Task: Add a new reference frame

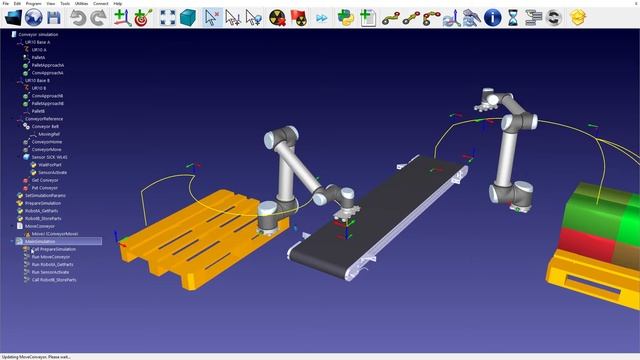Action: [x=122, y=18]
